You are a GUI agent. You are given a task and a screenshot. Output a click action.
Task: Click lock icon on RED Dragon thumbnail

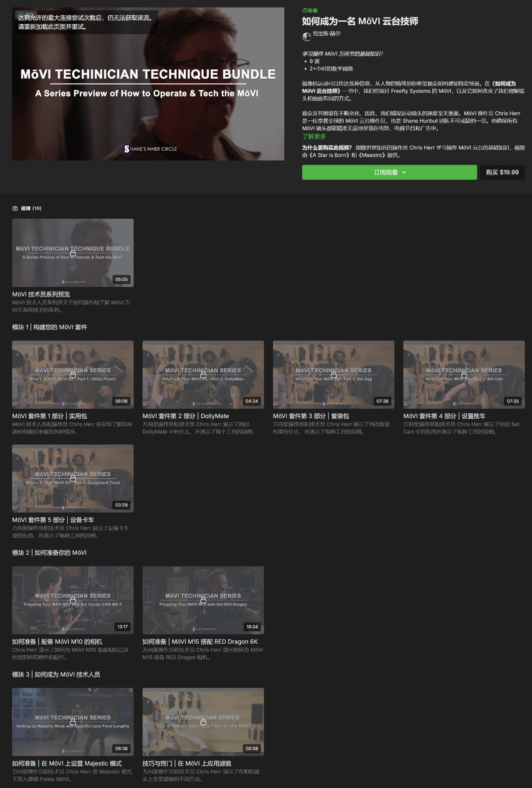pyautogui.click(x=203, y=600)
